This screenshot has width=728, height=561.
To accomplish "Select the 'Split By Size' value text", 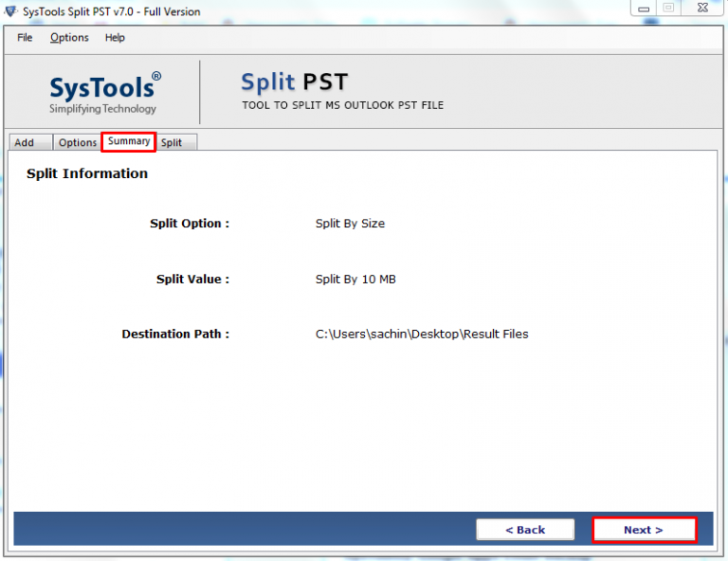I will coord(350,224).
